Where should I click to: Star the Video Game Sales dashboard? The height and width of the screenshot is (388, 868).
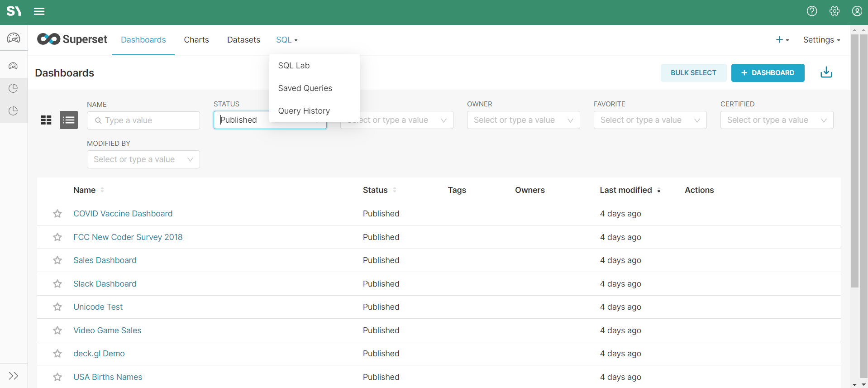pos(57,331)
